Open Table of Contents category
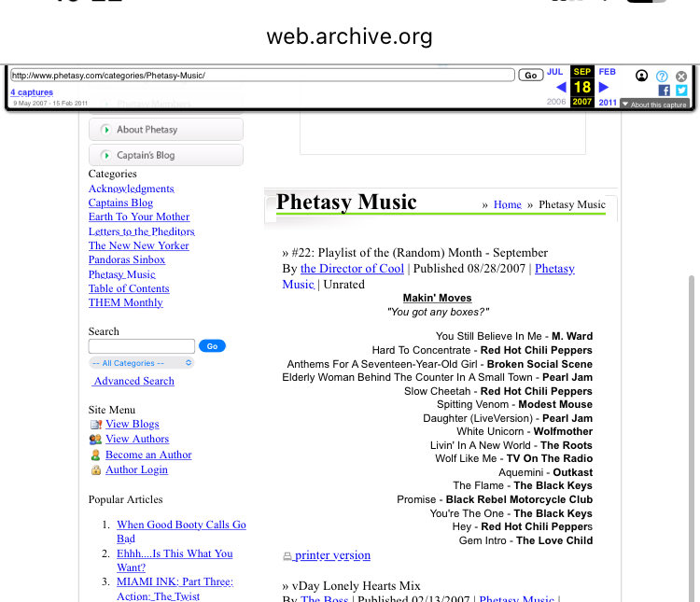Screen dimensions: 700x602 (x=129, y=289)
